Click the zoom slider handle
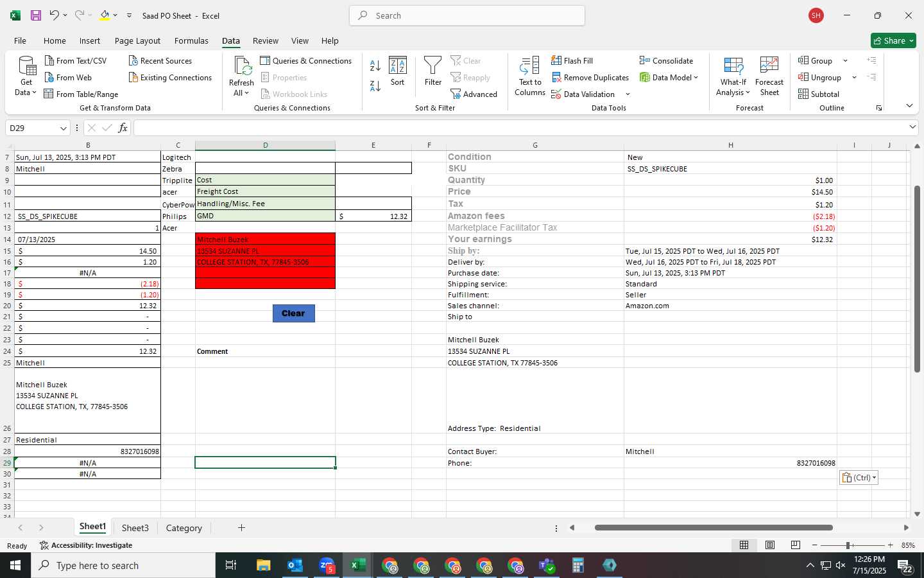Screen dimensions: 924x578 [x=848, y=545]
